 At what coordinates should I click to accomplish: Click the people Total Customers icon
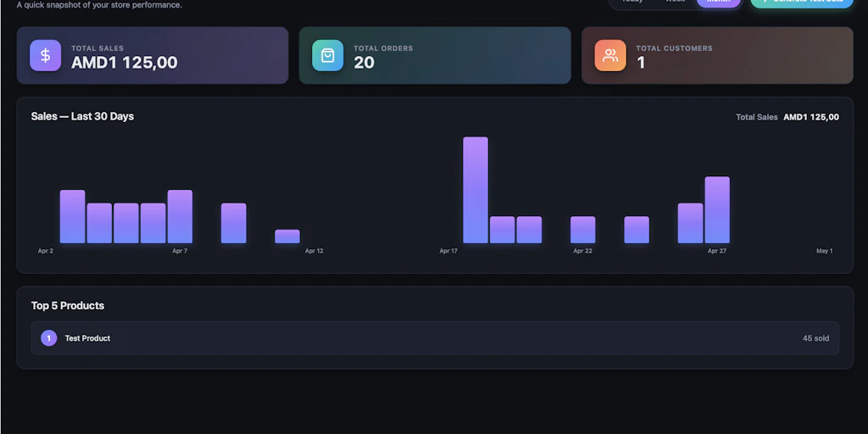coord(610,55)
